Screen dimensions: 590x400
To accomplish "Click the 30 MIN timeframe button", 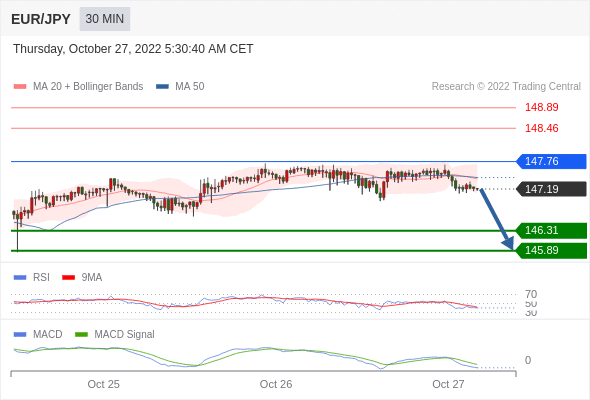I will pyautogui.click(x=105, y=19).
